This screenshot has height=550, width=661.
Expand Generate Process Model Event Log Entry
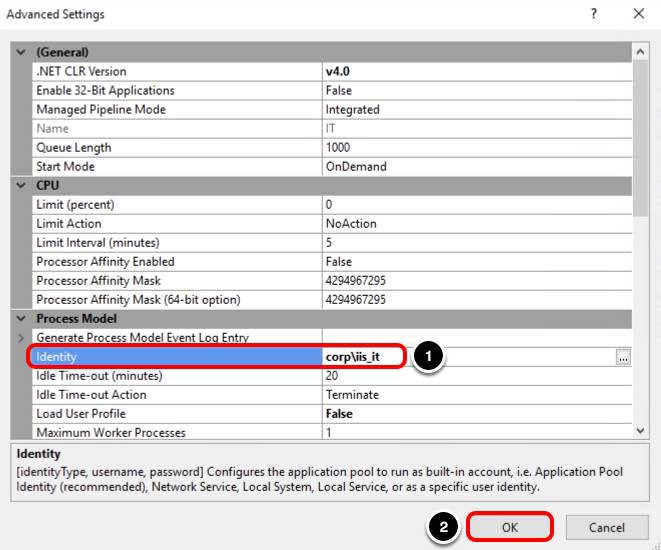pyautogui.click(x=21, y=338)
